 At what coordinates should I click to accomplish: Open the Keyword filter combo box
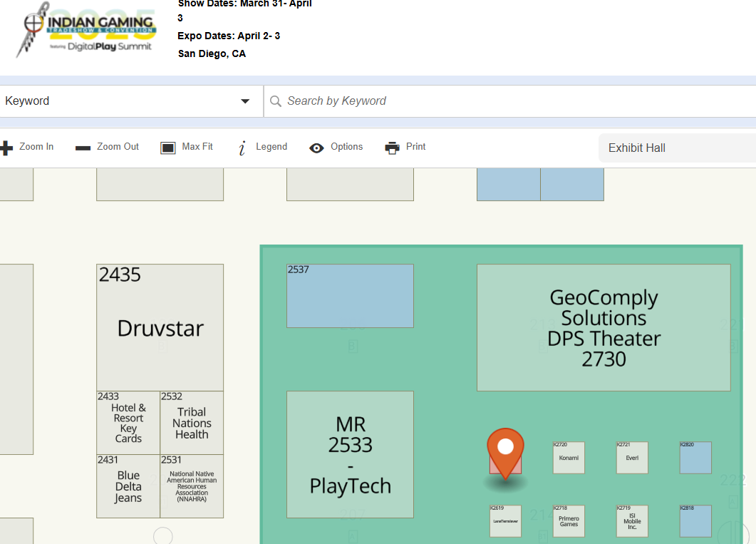point(130,101)
